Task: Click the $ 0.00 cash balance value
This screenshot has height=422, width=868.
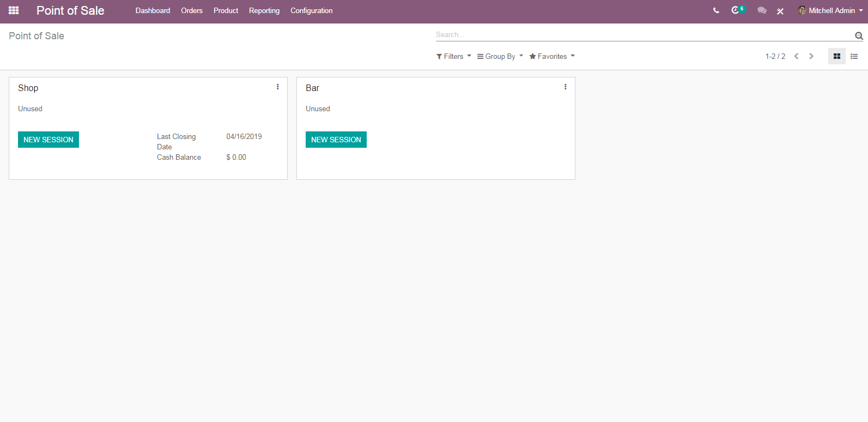Action: [x=236, y=157]
